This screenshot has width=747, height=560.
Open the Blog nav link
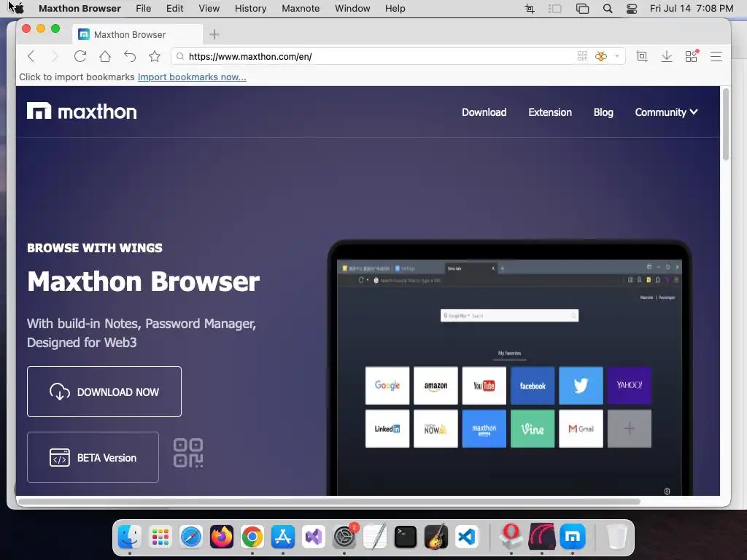tap(603, 112)
